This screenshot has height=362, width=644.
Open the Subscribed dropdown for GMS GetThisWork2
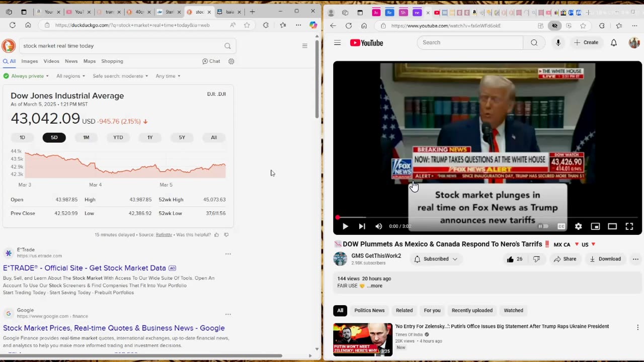coord(436,259)
